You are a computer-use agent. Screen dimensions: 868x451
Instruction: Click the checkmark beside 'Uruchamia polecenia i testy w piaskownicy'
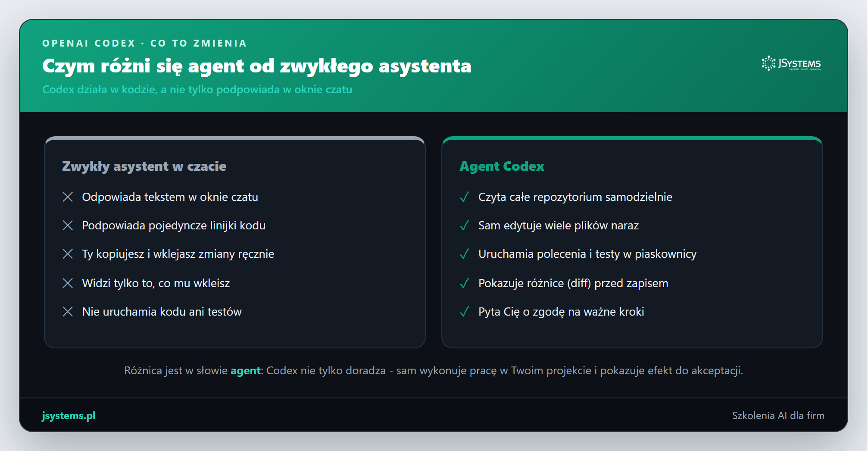click(x=464, y=254)
